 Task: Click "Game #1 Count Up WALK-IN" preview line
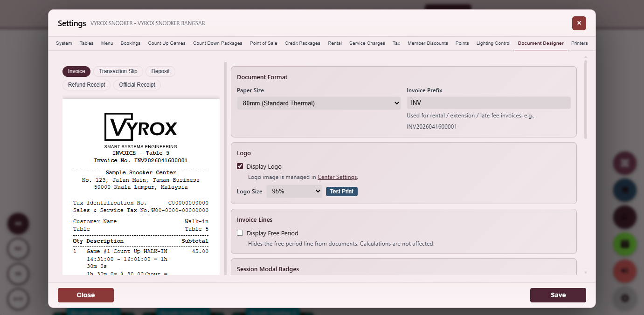click(127, 251)
